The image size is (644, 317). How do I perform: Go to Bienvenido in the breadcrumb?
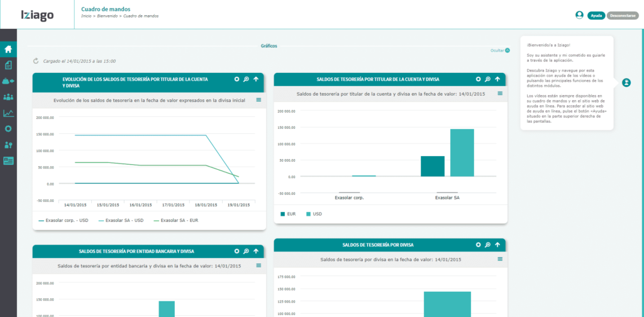[107, 16]
